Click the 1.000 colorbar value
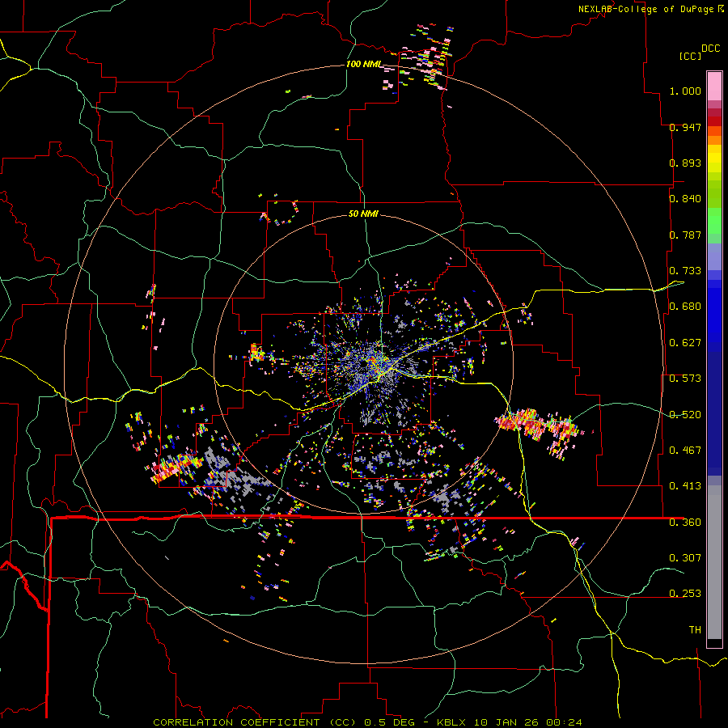Image resolution: width=728 pixels, height=728 pixels. [x=685, y=91]
